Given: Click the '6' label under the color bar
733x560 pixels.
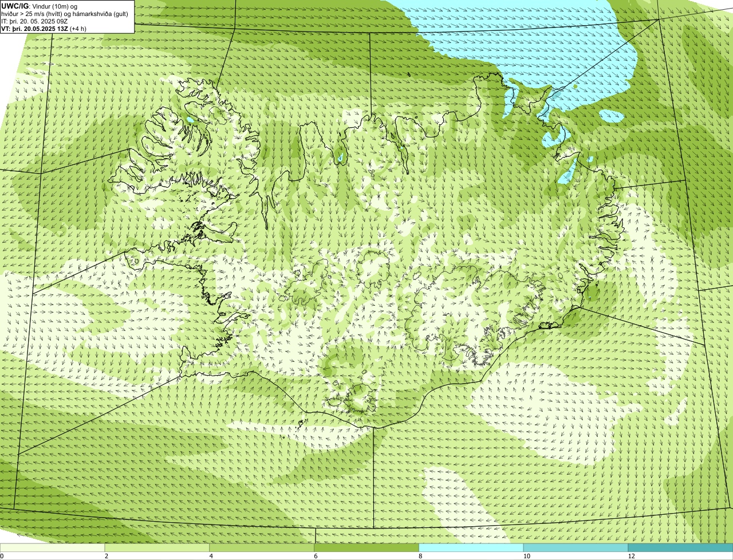Looking at the screenshot, I should [316, 556].
